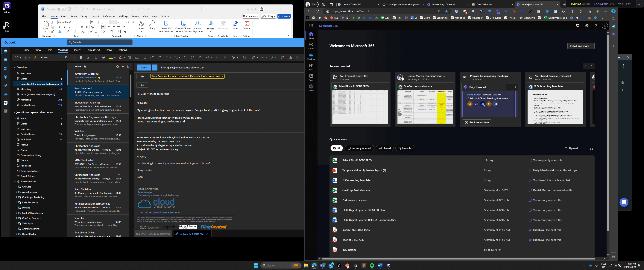Screen dimensions: 644x270
Task: Click the Recently opened filter button
Action: 359,148
